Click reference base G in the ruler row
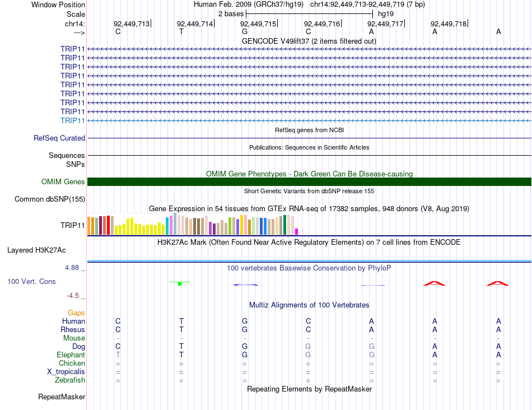 point(245,31)
